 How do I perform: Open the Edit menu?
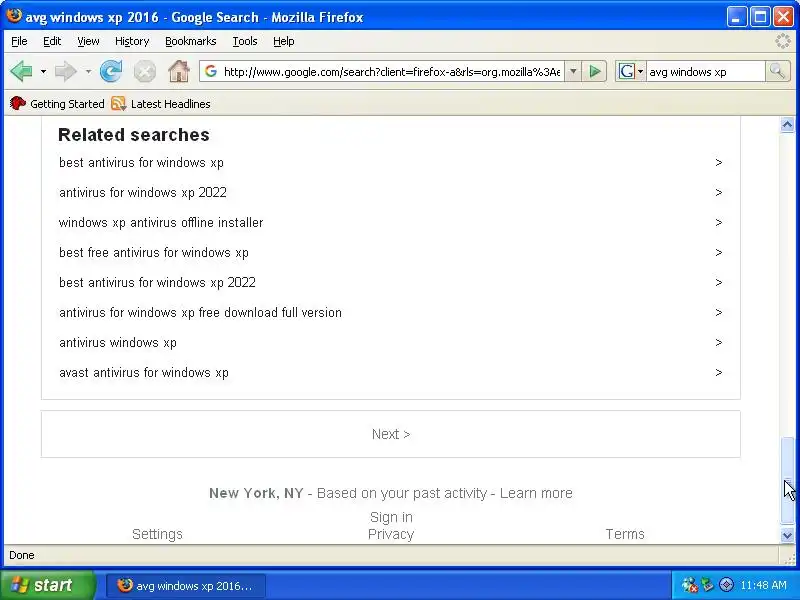point(52,41)
